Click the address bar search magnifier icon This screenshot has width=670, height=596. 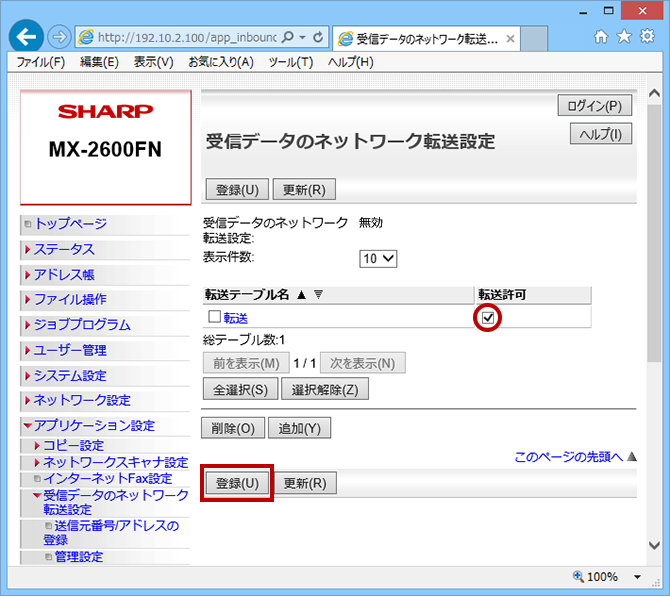pos(288,37)
